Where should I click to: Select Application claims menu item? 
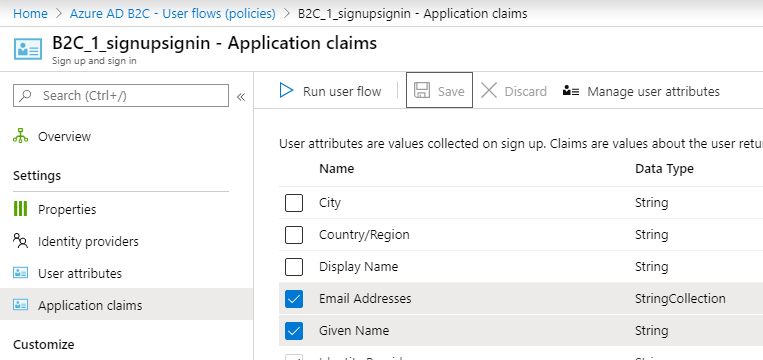pyautogui.click(x=127, y=305)
